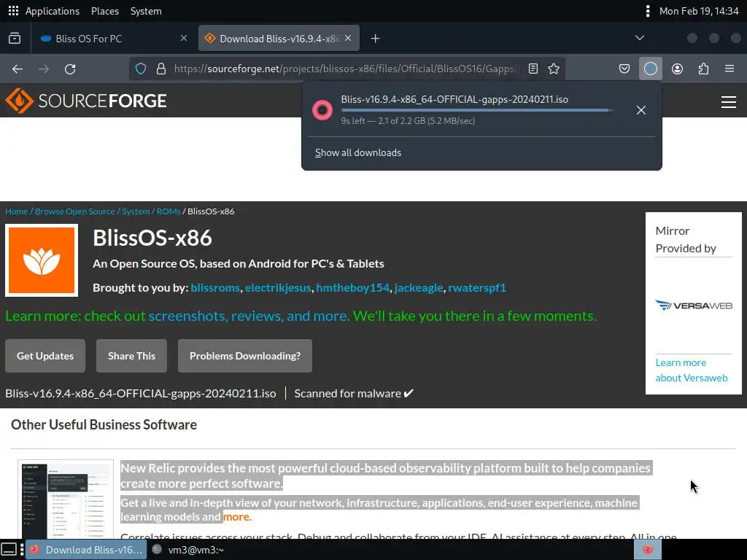Image resolution: width=747 pixels, height=560 pixels.
Task: Click the SourceForge logo
Action: pyautogui.click(x=86, y=101)
